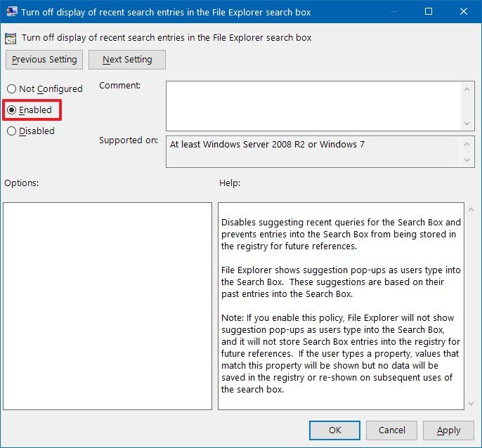This screenshot has height=448, width=482.
Task: Select the Enabled radio button
Action: (11, 110)
